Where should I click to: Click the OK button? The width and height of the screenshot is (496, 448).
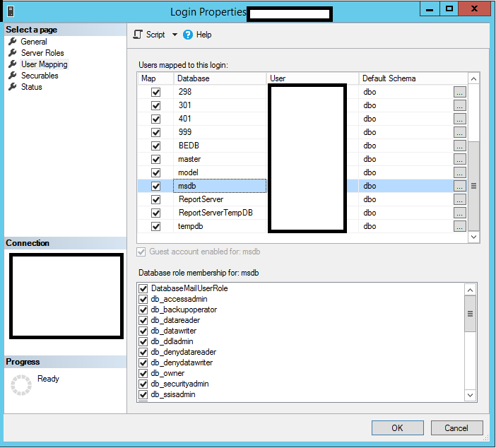tap(398, 428)
